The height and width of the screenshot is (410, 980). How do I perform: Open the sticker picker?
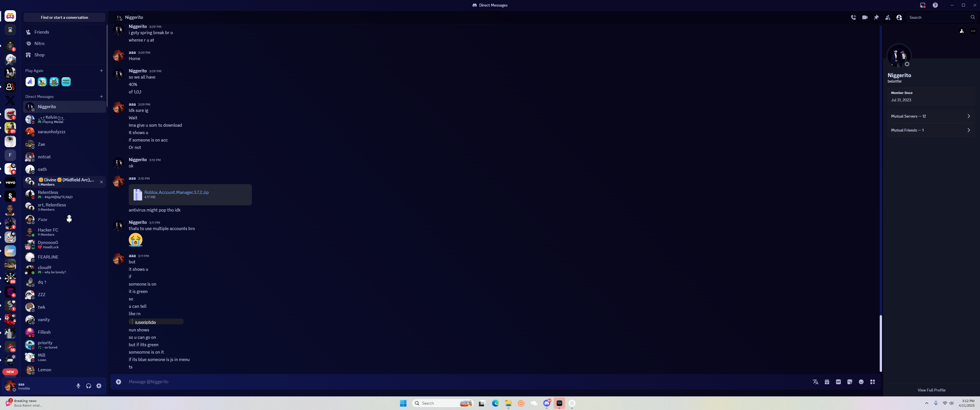point(850,382)
